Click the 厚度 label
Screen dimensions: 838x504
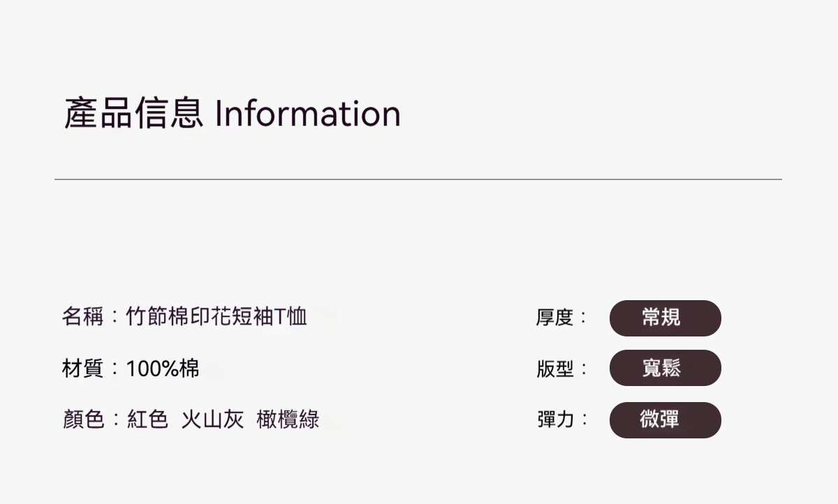point(554,318)
